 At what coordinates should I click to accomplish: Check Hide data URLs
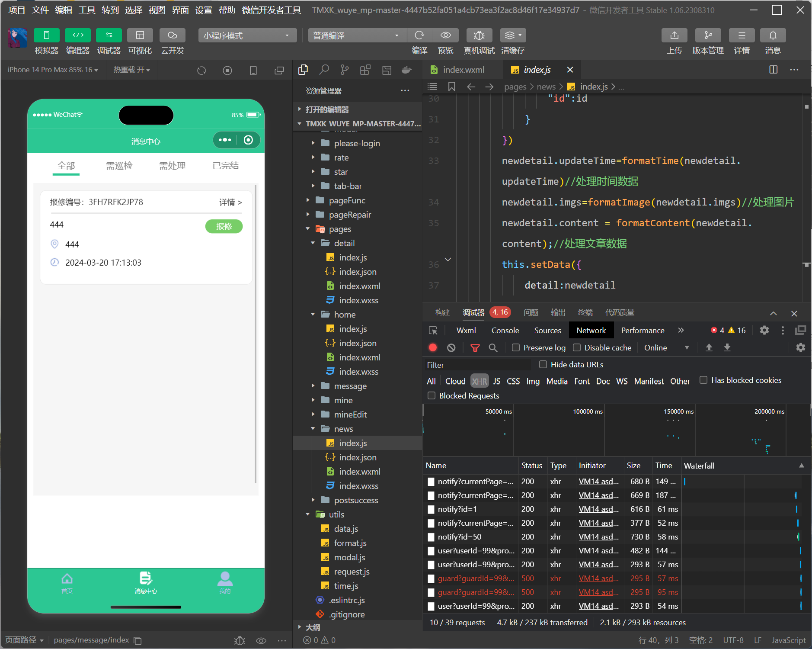pos(543,364)
